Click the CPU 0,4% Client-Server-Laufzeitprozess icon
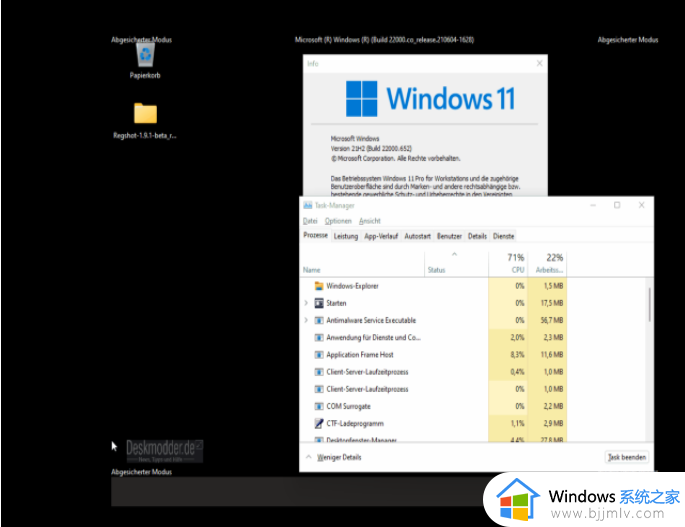This screenshot has height=527, width=685. 319,372
